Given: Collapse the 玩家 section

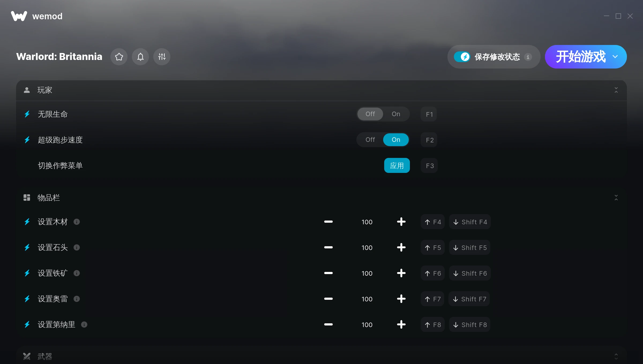Looking at the screenshot, I should click(616, 90).
